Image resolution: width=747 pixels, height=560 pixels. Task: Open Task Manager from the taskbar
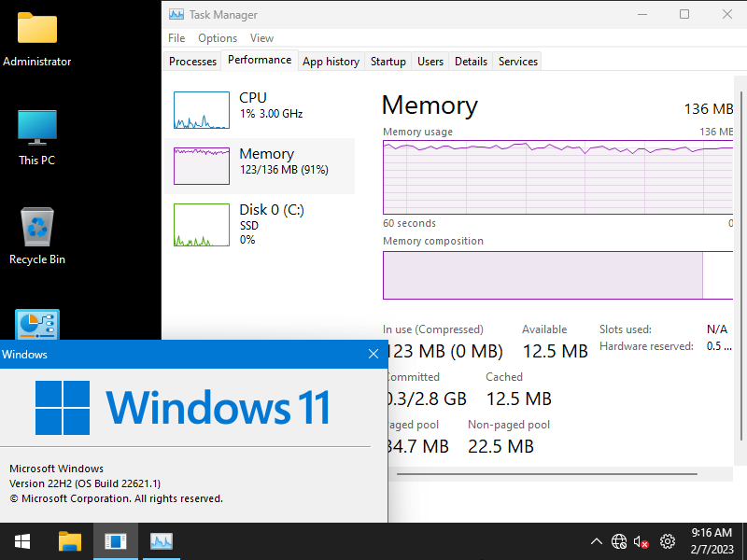(161, 541)
